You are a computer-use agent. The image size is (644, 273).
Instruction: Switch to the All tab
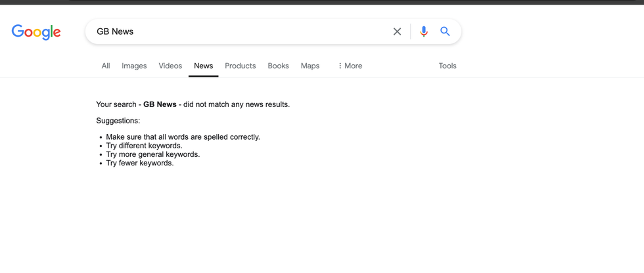click(x=106, y=66)
